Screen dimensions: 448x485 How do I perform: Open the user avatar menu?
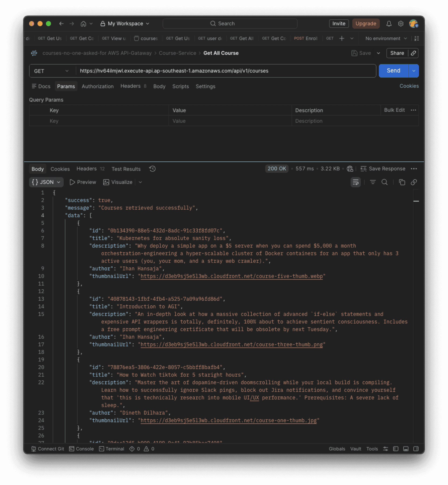(413, 24)
